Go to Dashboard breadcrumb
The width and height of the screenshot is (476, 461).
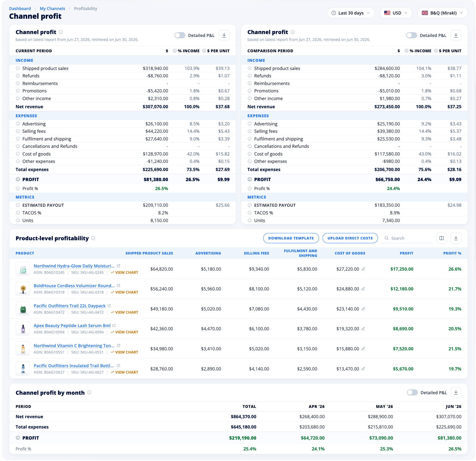click(20, 8)
